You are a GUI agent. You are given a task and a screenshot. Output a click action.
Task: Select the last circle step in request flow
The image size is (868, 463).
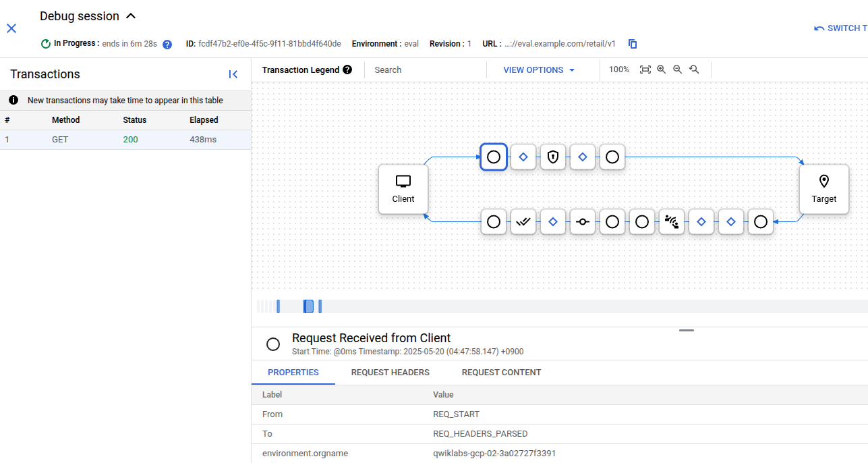pos(612,157)
